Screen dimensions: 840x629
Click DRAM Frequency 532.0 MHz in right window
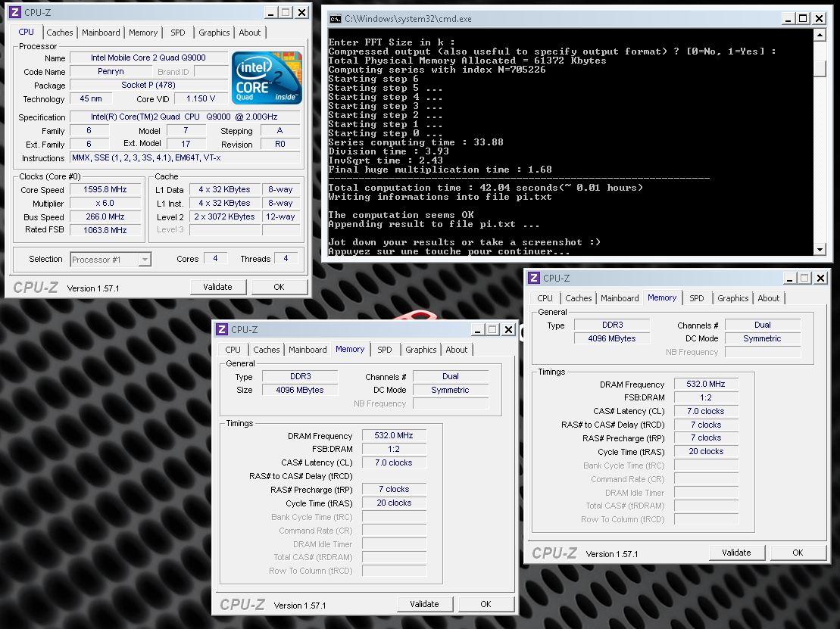coord(706,384)
